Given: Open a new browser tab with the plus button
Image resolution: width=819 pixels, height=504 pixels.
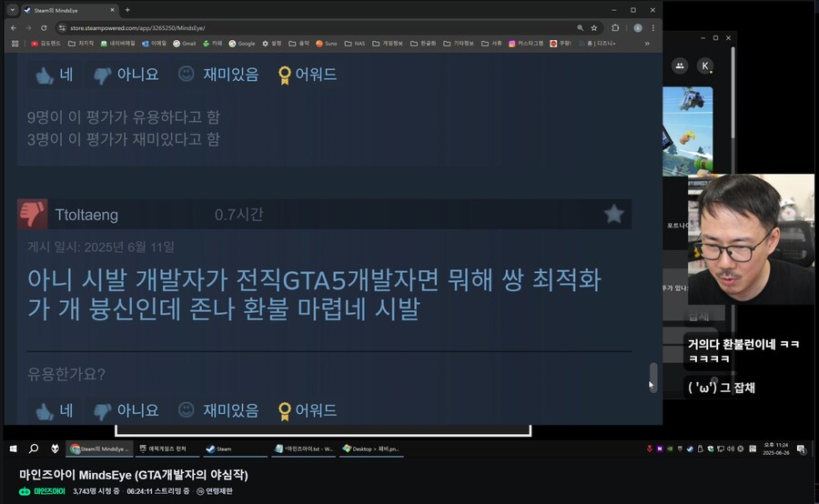Looking at the screenshot, I should 127,10.
